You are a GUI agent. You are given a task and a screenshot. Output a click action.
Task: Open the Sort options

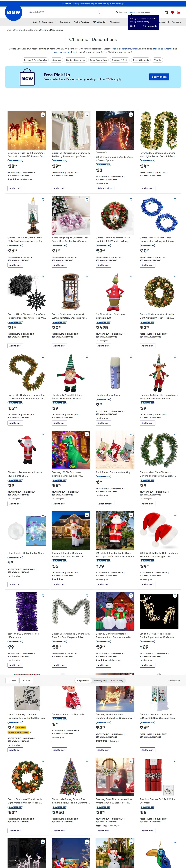[x=12, y=681]
